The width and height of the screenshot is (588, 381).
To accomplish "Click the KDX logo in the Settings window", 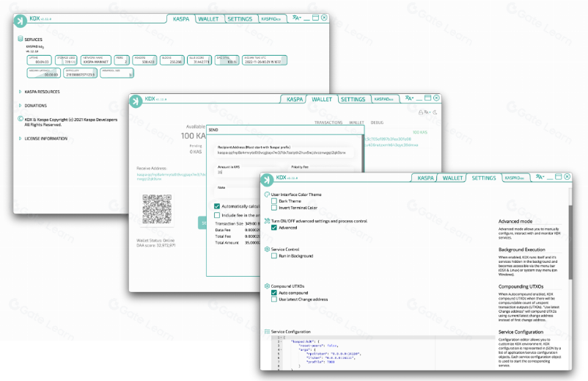I will (266, 178).
